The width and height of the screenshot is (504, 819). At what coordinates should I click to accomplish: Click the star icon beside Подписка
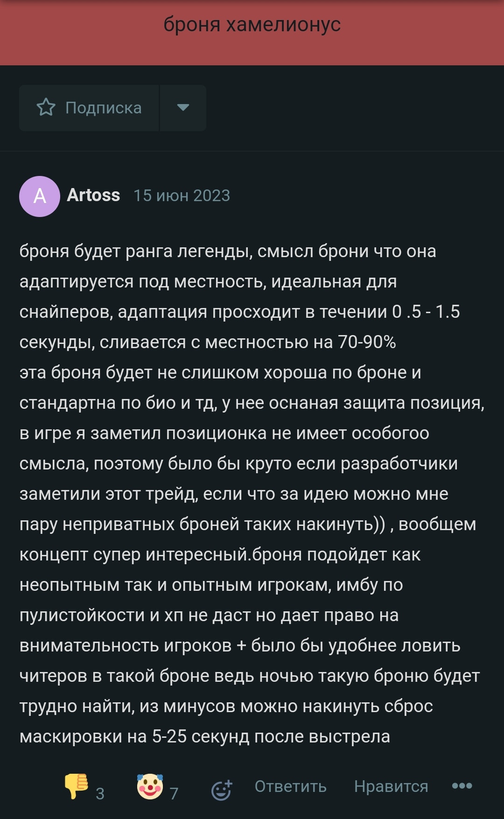pyautogui.click(x=46, y=107)
